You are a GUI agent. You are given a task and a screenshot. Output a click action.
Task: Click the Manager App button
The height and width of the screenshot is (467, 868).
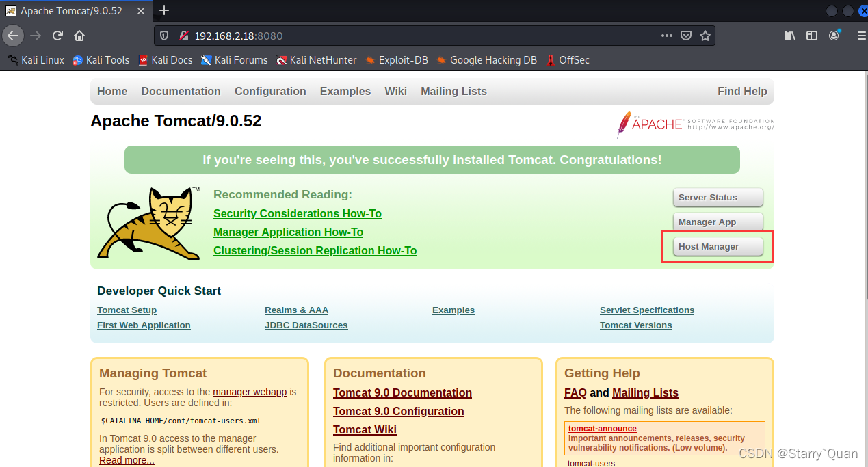click(718, 222)
